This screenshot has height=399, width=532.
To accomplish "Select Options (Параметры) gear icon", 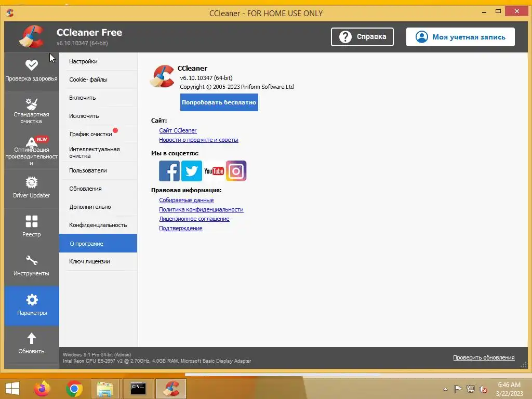I will [x=32, y=300].
